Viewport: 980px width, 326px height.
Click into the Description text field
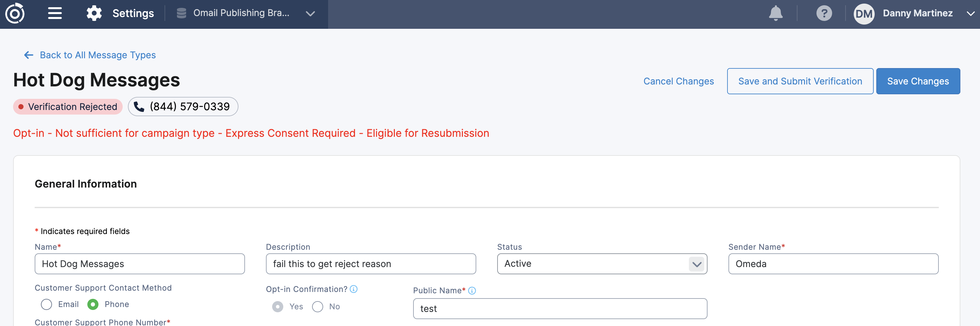point(371,264)
